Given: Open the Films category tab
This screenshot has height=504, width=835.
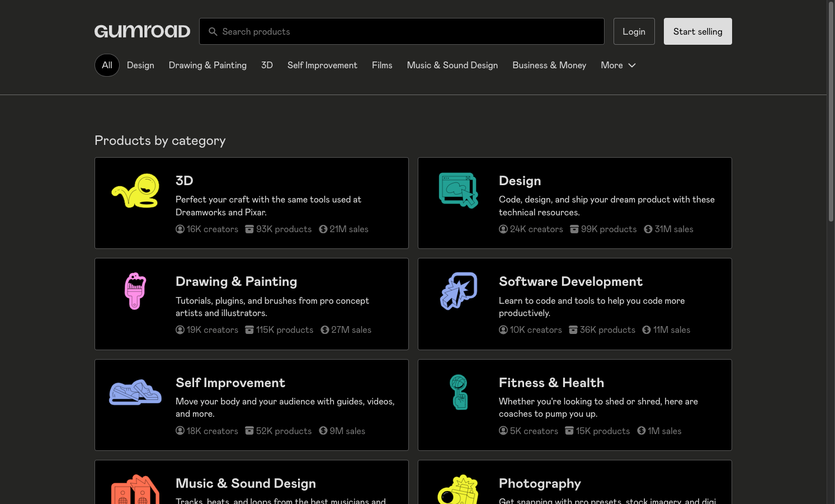Looking at the screenshot, I should coord(382,65).
